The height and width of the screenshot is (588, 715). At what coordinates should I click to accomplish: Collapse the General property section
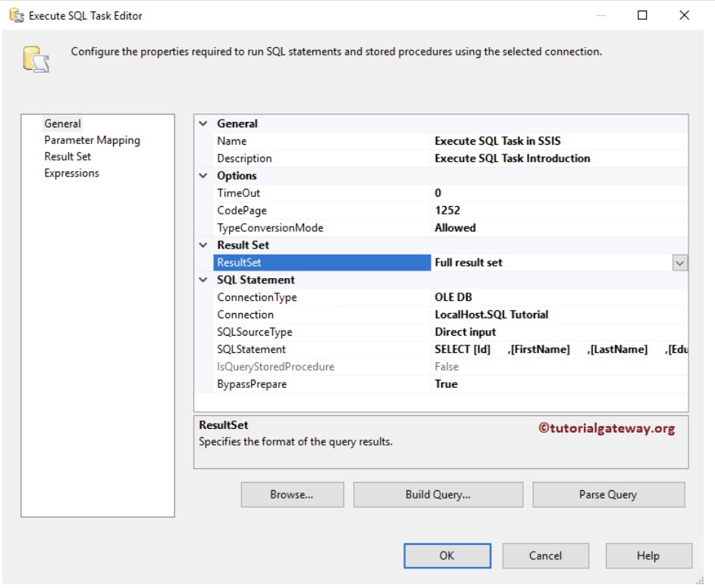203,124
